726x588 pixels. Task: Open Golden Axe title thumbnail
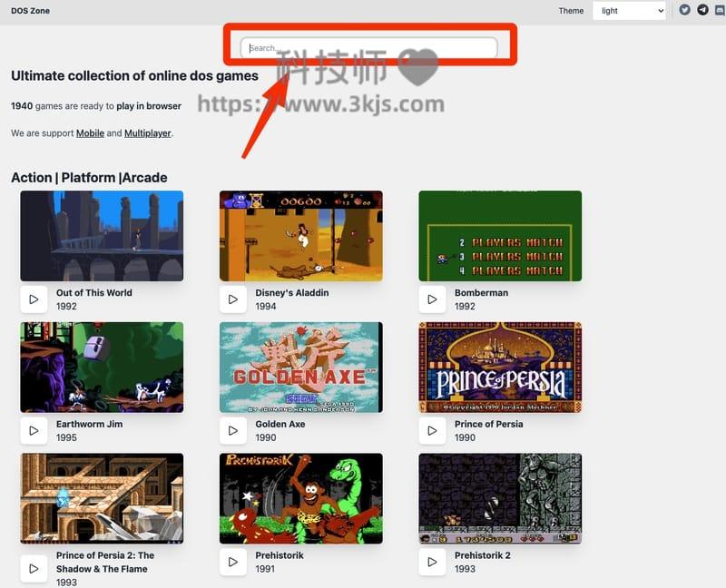pos(301,367)
